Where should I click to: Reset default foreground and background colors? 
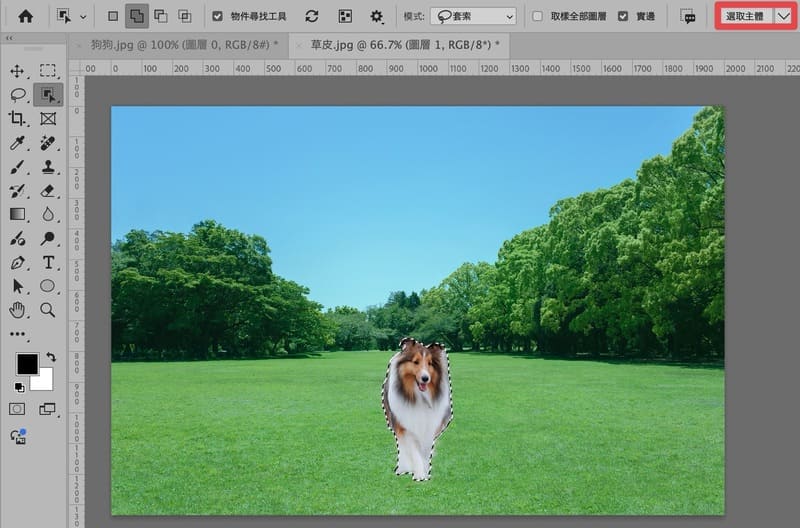[19, 387]
